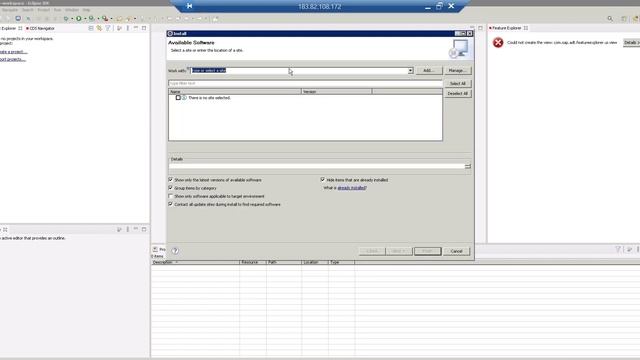Click the 'Import projects...' link
Viewport: 640px width, 360px height.
point(12,59)
